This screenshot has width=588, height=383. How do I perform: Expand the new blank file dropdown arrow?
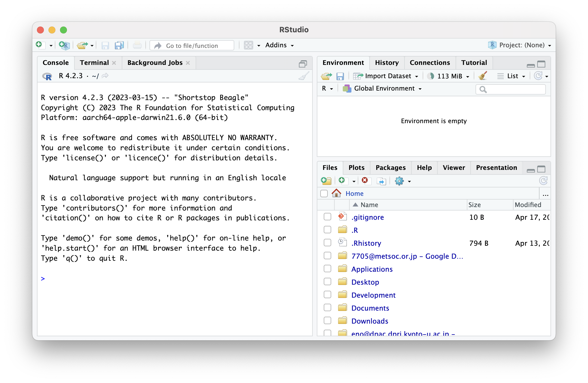click(x=354, y=181)
